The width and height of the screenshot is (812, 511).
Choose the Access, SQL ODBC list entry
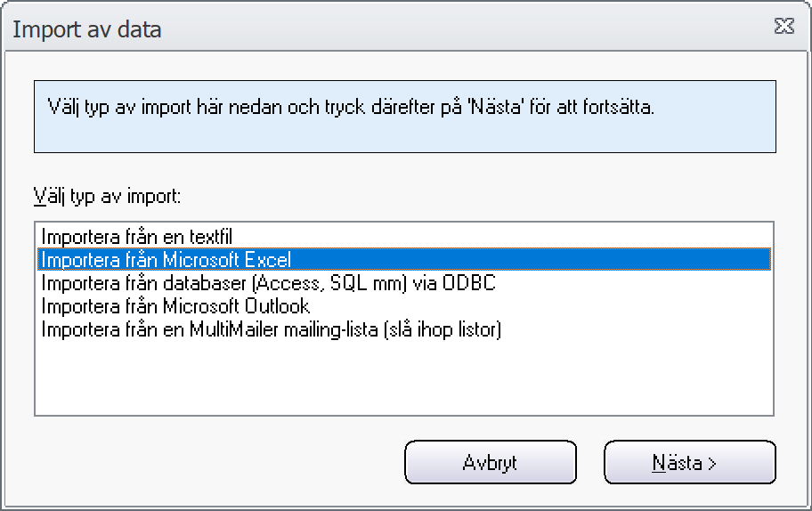(404, 283)
